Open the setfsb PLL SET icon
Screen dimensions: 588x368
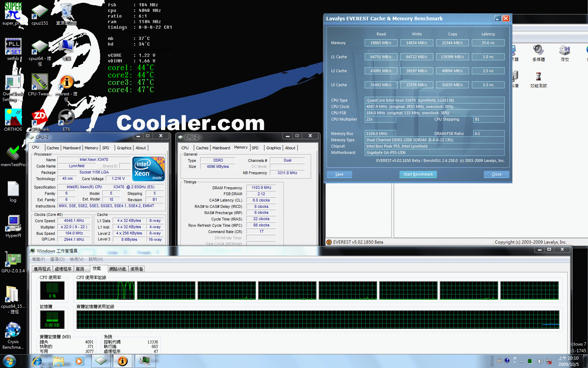(13, 47)
